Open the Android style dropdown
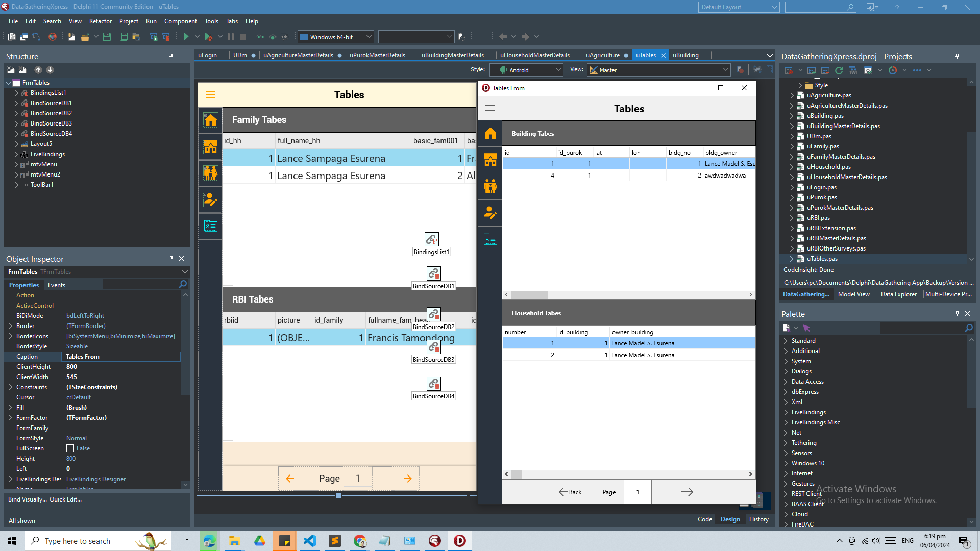The height and width of the screenshot is (551, 980). pos(558,70)
